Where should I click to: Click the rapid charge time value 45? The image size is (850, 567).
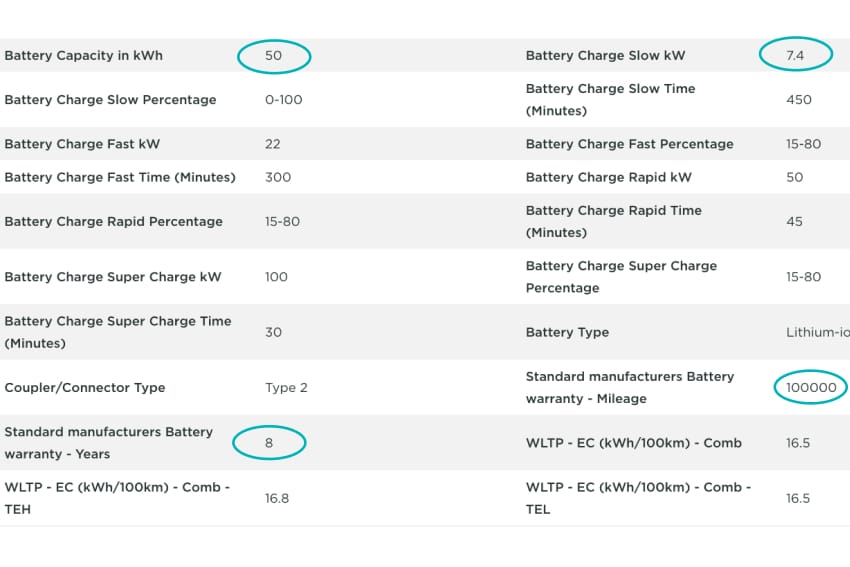pos(794,222)
